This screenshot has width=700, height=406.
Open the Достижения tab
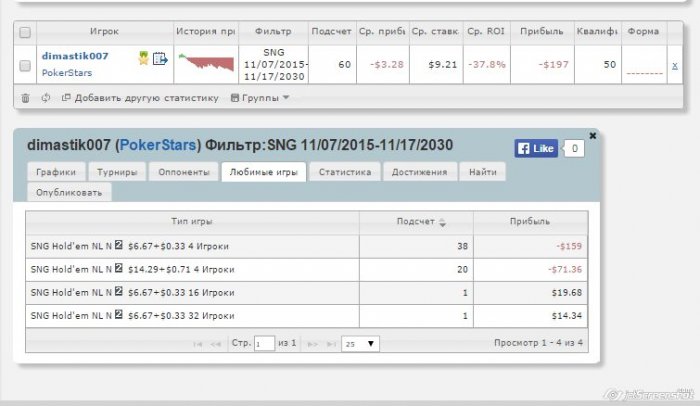(419, 172)
